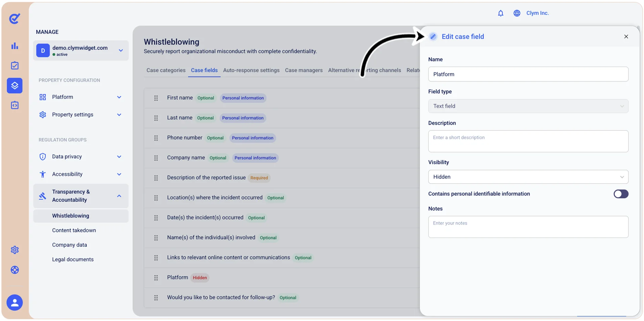Focus the Notes text area
The height and width of the screenshot is (321, 644).
[x=528, y=227]
